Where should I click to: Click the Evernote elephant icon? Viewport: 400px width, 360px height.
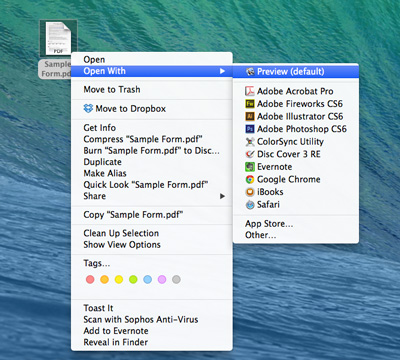point(250,167)
